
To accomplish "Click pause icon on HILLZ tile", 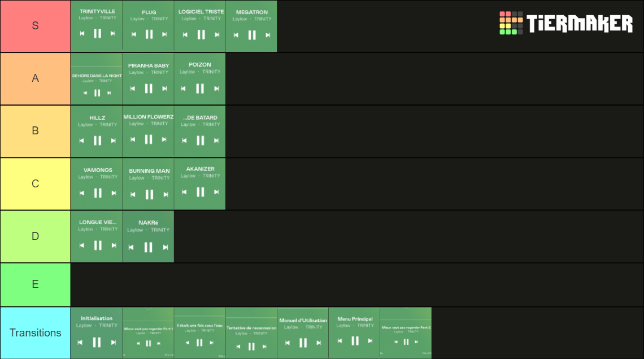I will 97,141.
